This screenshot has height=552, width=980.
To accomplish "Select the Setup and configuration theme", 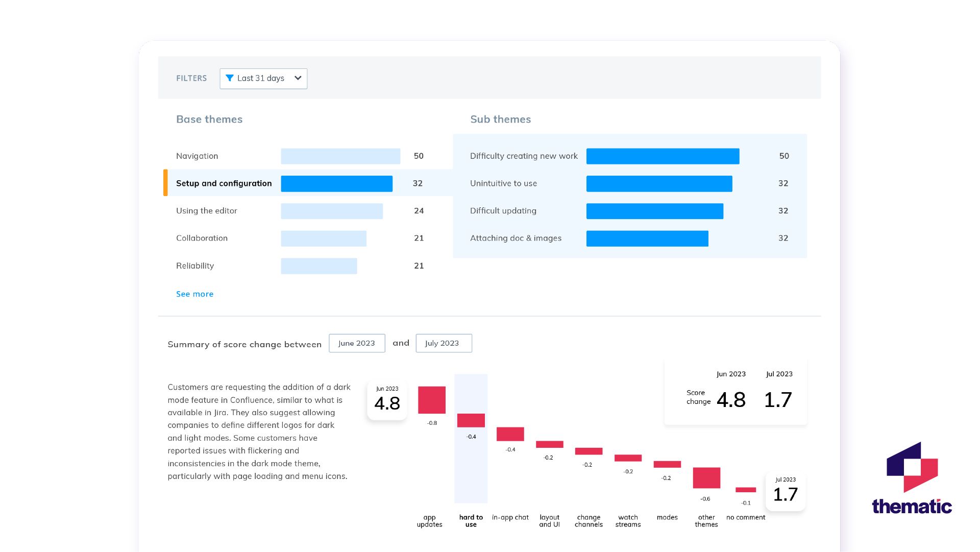I will [x=224, y=183].
